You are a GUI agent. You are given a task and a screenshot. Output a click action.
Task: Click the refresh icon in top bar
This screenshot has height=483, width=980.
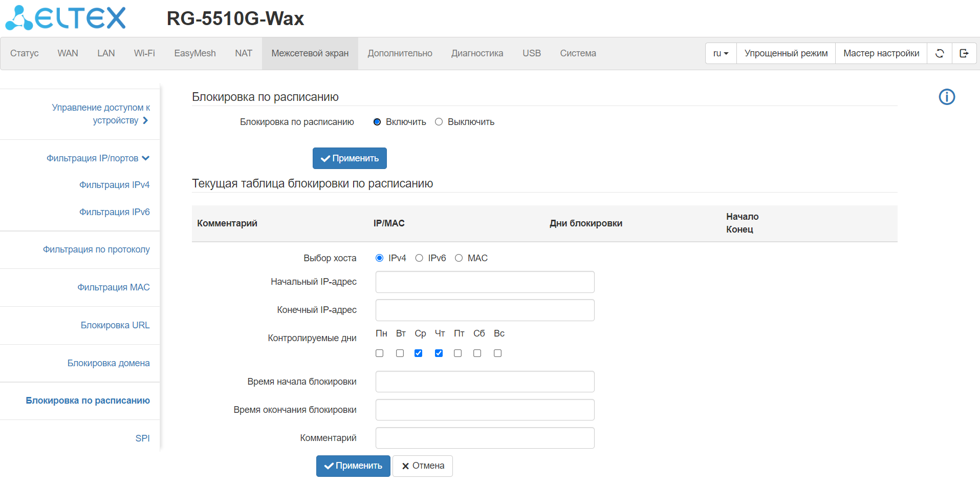click(940, 53)
